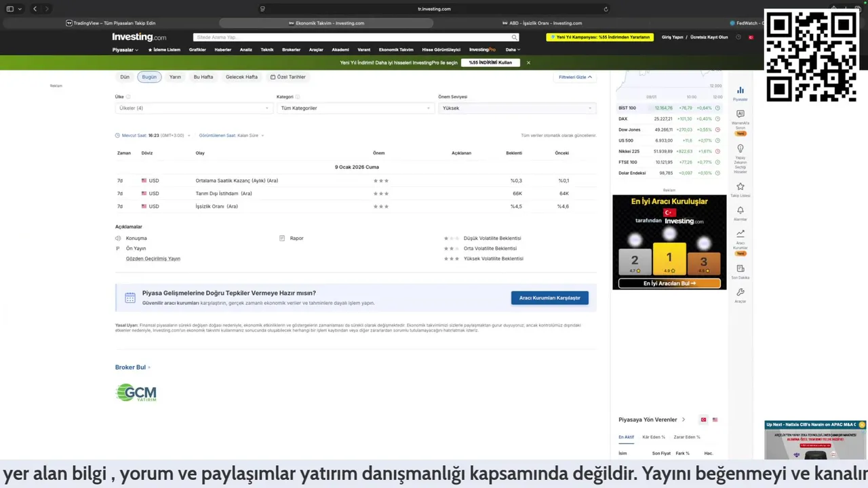This screenshot has height=488, width=868.
Task: Click the yellow Yeni Yıl Kampanyası promo badge
Action: click(x=599, y=37)
